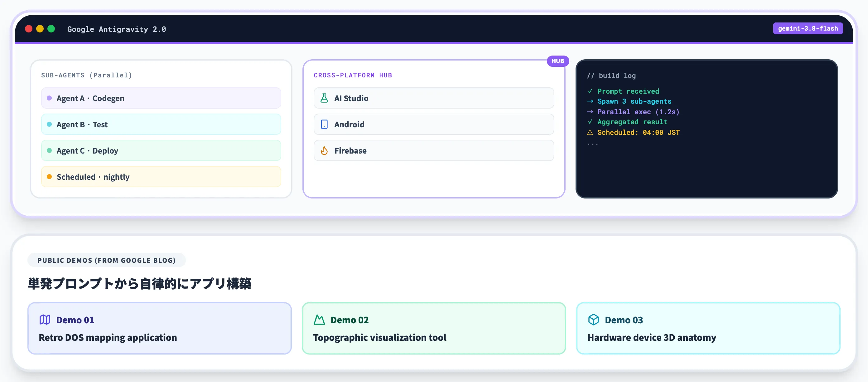Click the arrow beside Spawn 3 sub-agents
This screenshot has height=382, width=868.
point(590,101)
